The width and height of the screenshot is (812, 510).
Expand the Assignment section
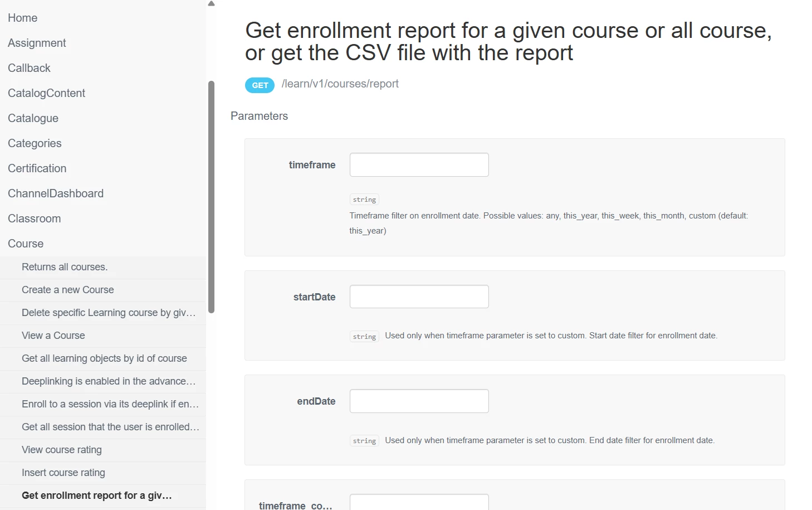37,43
